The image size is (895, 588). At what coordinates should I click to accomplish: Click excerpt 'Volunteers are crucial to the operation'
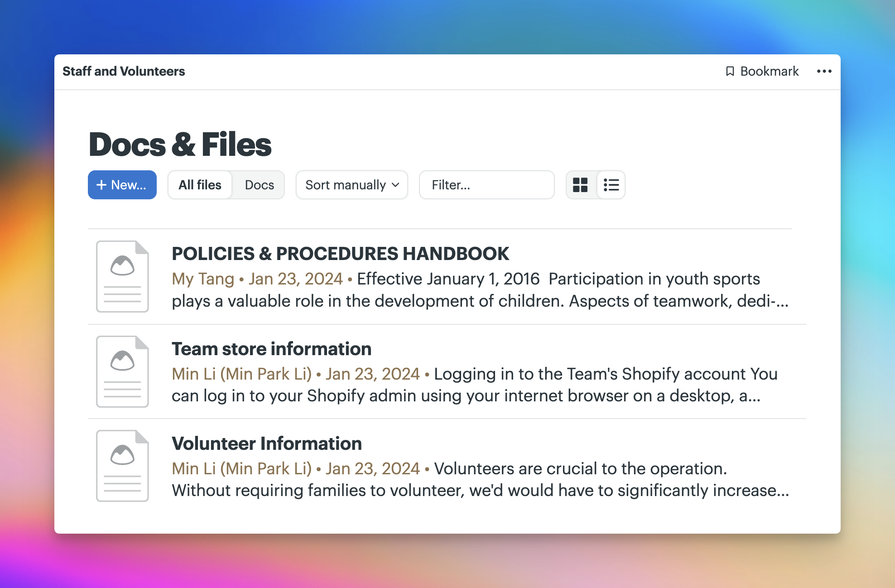tap(581, 468)
